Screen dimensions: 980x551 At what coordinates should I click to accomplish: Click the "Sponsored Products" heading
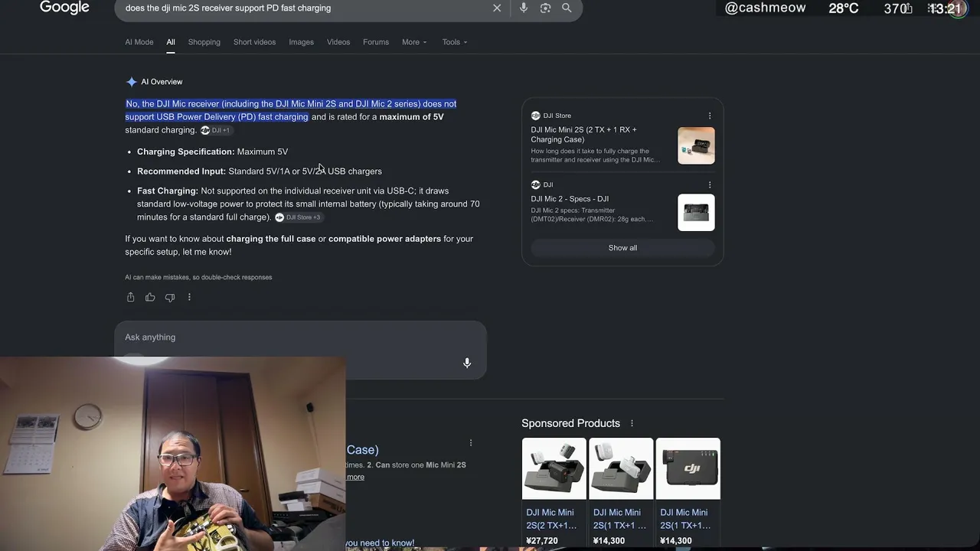point(570,423)
